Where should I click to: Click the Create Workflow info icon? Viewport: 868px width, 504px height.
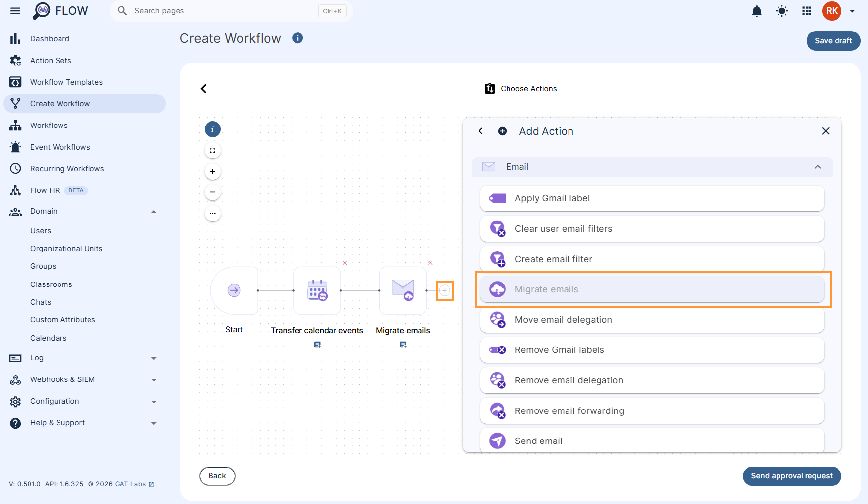298,38
